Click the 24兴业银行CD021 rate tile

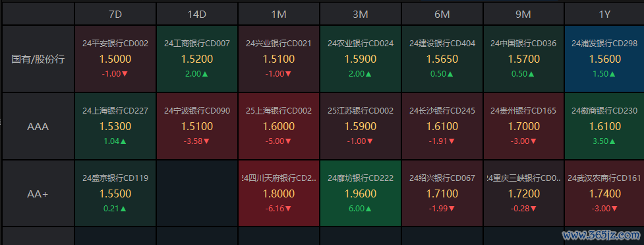coord(279,59)
